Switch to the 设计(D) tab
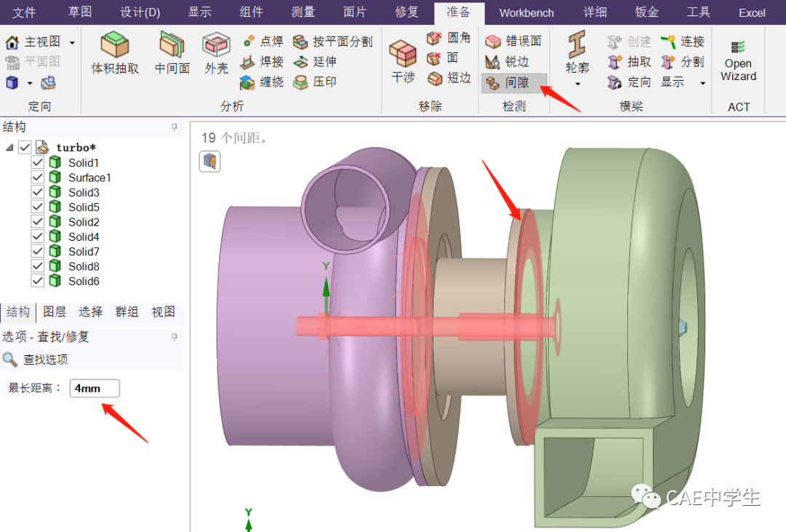 click(x=140, y=12)
